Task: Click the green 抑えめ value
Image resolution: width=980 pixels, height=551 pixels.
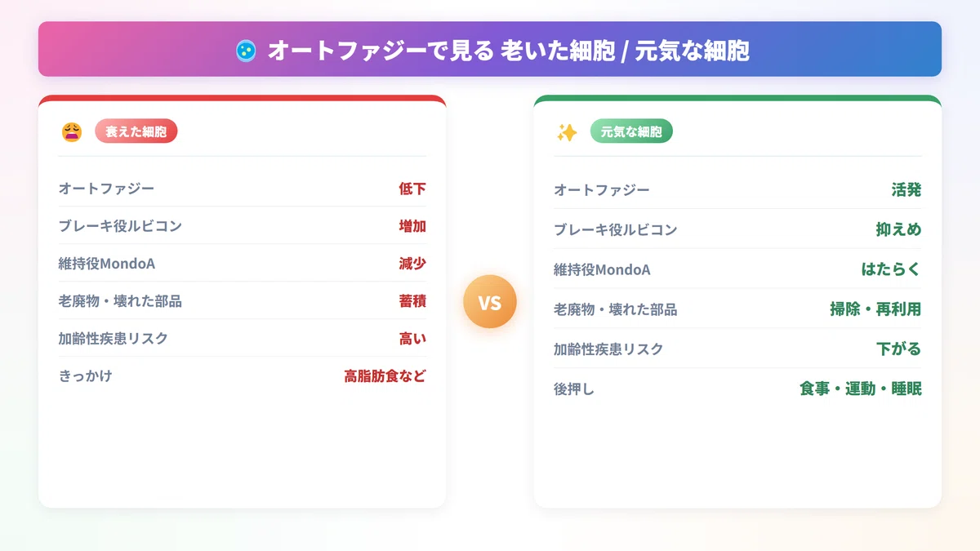Action: click(x=898, y=230)
